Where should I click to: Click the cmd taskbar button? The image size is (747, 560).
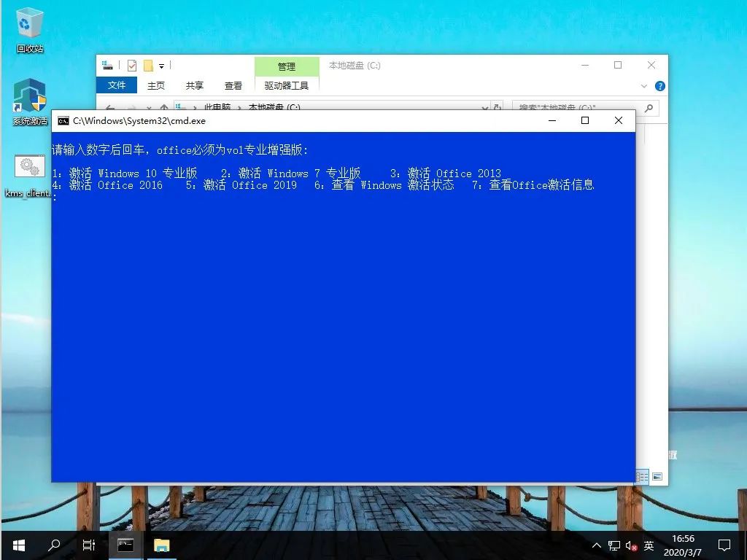pos(125,545)
